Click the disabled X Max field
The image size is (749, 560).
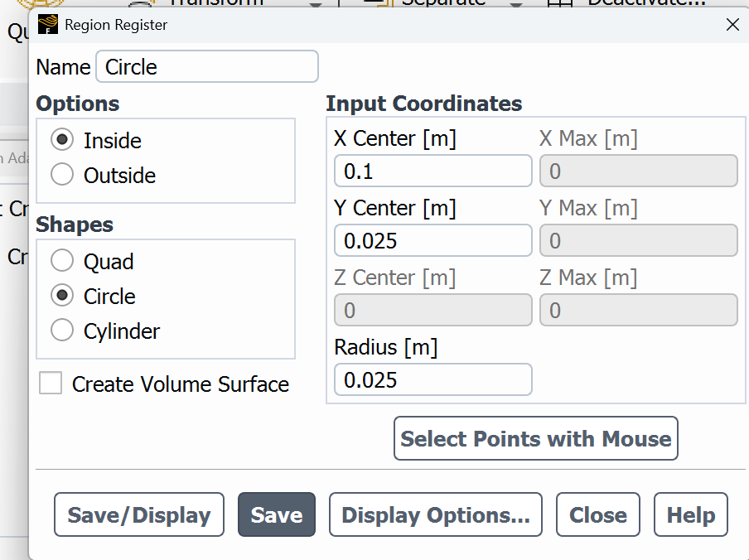pos(638,171)
